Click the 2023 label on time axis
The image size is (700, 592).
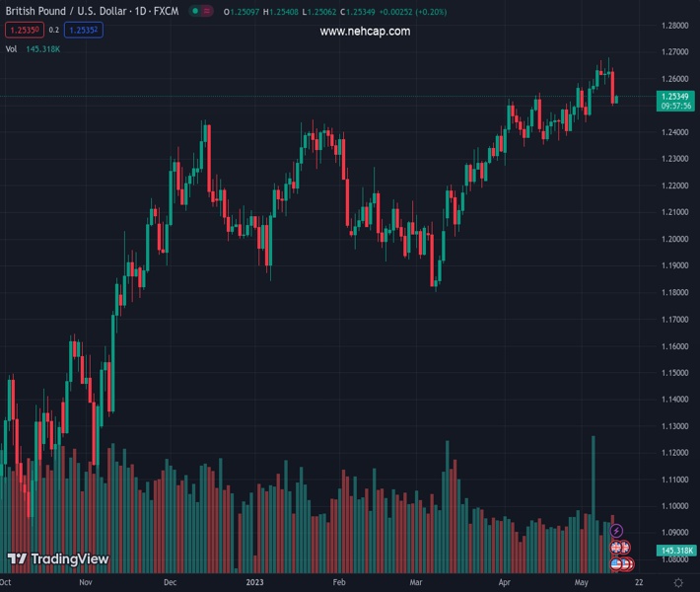point(254,583)
